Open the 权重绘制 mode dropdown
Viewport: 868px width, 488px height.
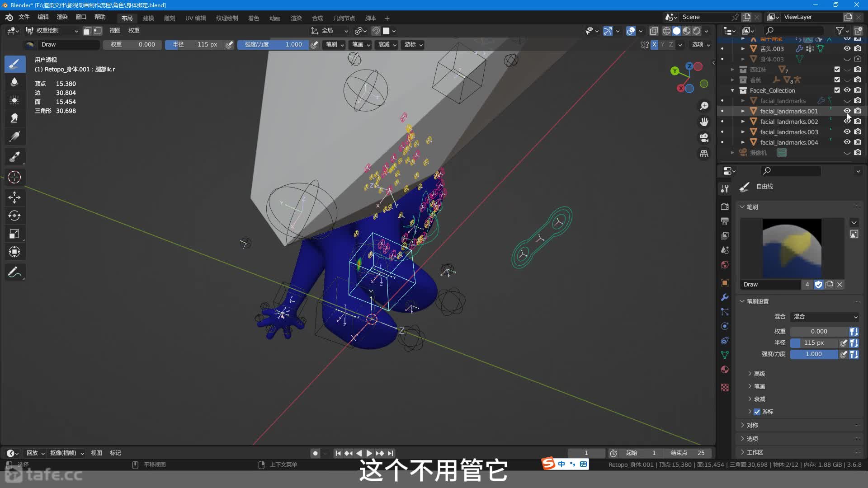click(x=52, y=31)
